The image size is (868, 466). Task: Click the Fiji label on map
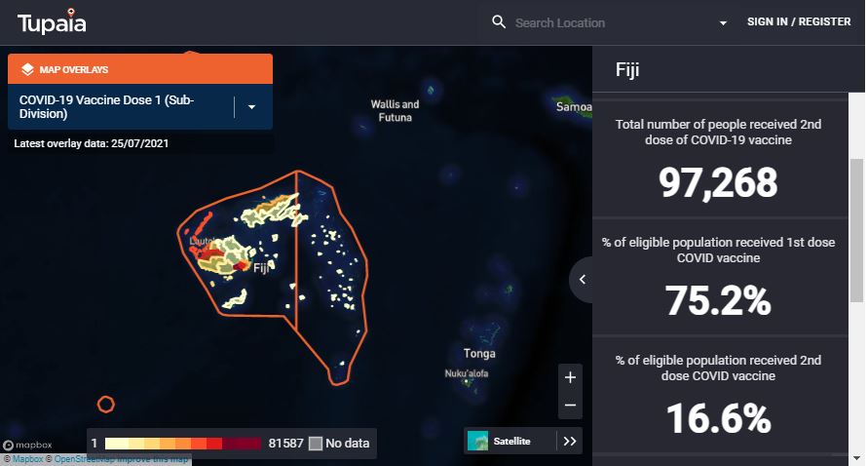click(261, 268)
